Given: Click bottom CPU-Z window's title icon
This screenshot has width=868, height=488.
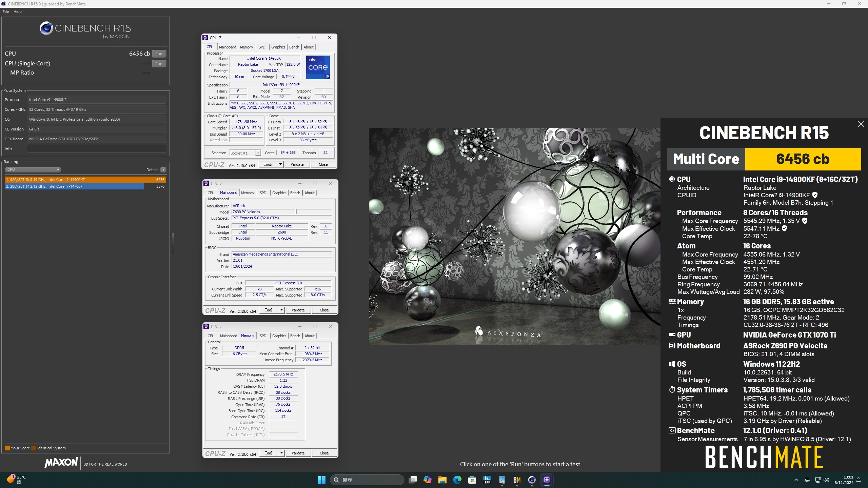Looking at the screenshot, I should tap(206, 326).
